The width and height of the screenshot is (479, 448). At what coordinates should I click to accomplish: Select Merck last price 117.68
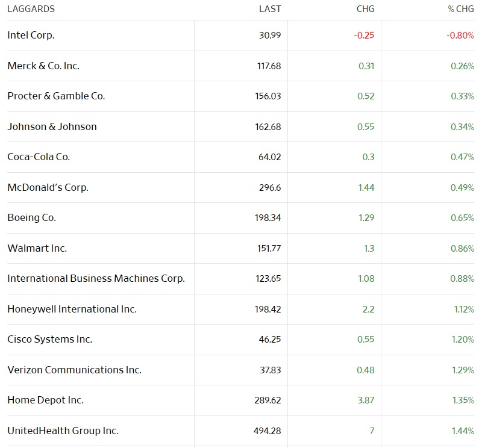pos(269,66)
